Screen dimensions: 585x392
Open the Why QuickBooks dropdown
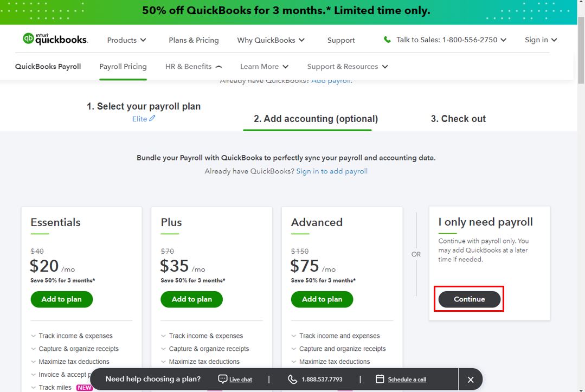point(271,40)
